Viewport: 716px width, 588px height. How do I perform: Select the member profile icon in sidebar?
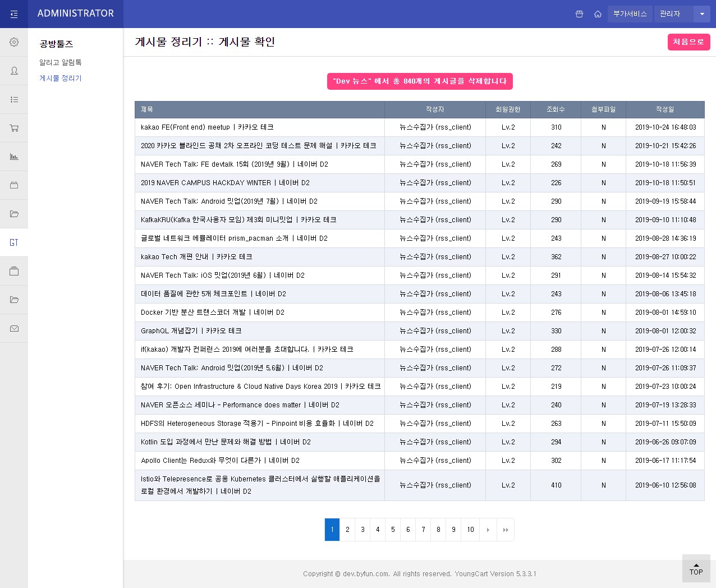(x=13, y=71)
